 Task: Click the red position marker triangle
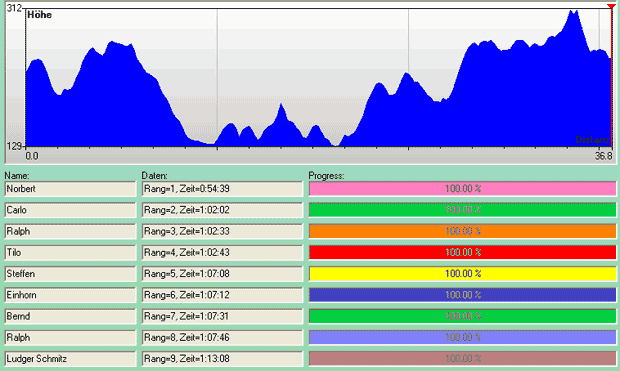[611, 6]
